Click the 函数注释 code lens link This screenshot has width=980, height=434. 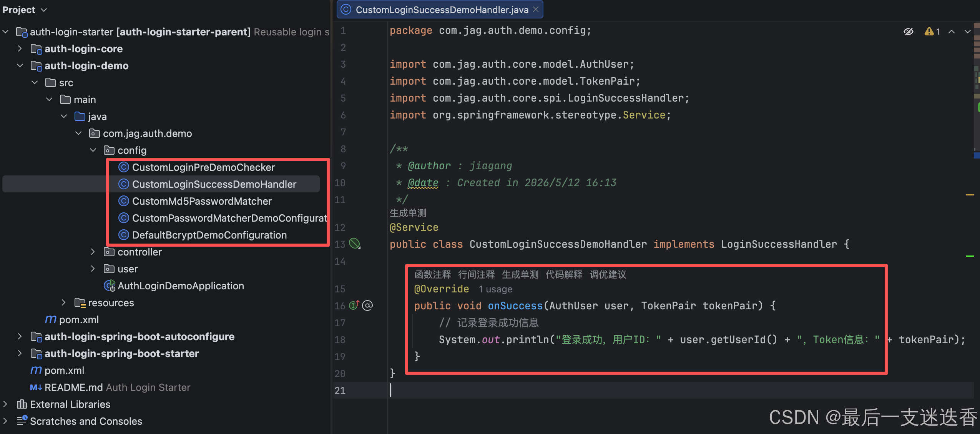[x=433, y=274]
